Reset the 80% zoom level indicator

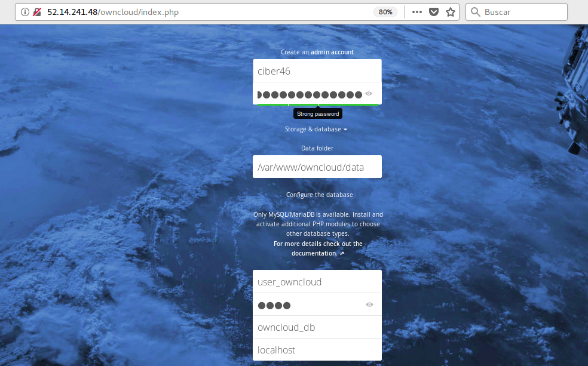(x=385, y=12)
